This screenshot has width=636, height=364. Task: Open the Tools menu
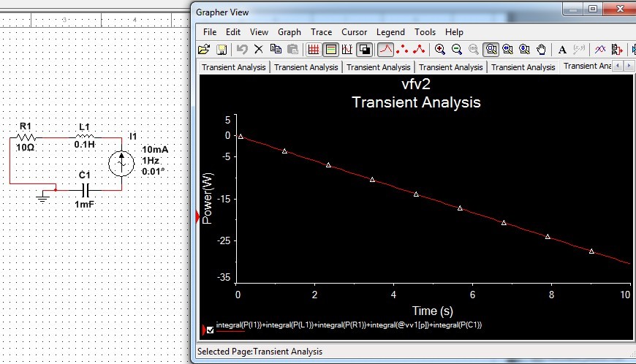[425, 32]
